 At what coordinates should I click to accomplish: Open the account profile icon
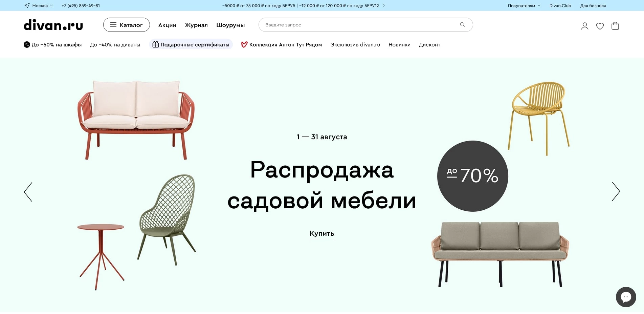click(x=584, y=25)
